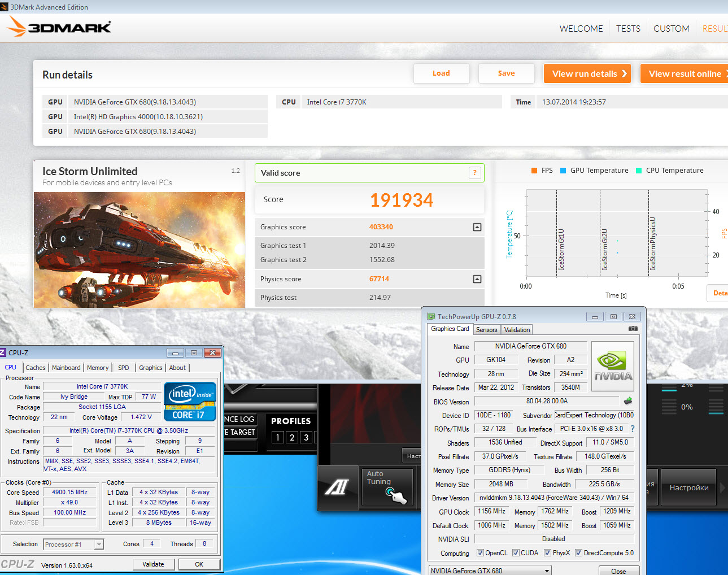The image size is (728, 575).
Task: Switch to Validation tab in GPU-Z
Action: click(x=517, y=330)
